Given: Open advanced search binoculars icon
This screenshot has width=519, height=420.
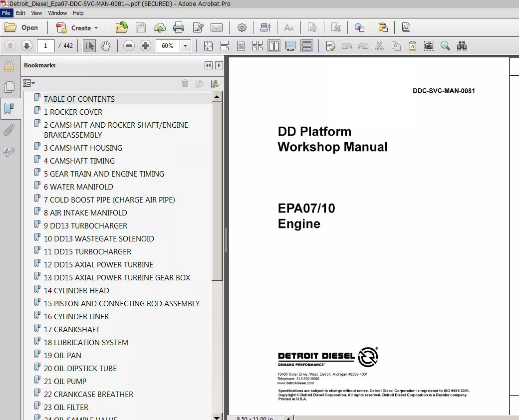Looking at the screenshot, I should (x=462, y=46).
